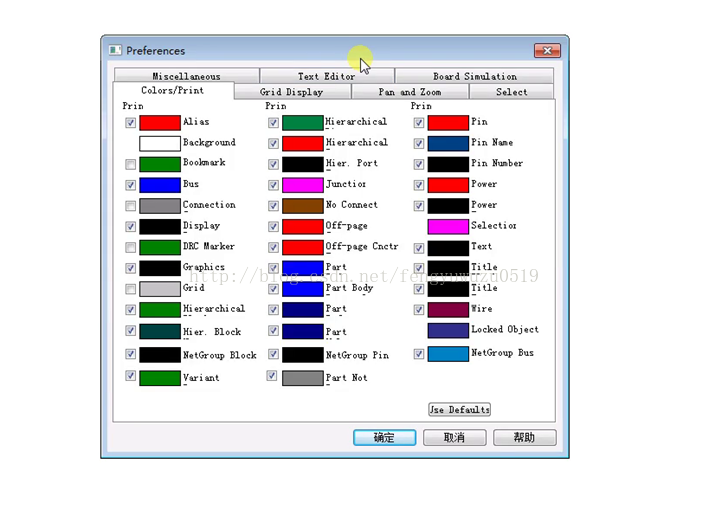Open the white Background color swatch
The image size is (708, 530).
click(159, 144)
